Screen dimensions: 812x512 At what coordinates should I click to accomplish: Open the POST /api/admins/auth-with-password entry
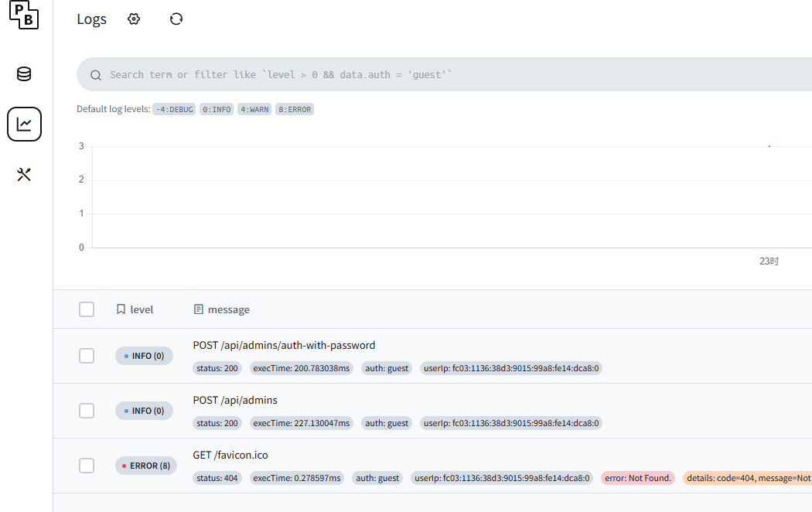pyautogui.click(x=284, y=345)
